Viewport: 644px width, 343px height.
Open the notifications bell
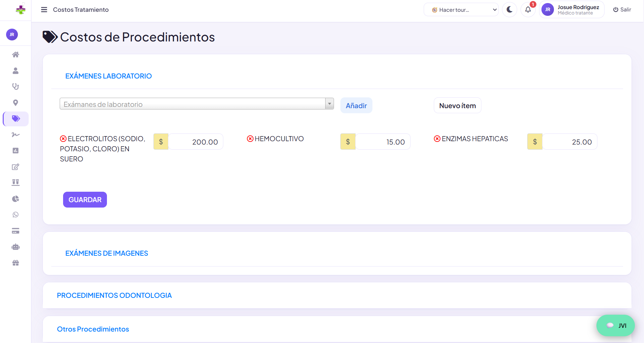[528, 10]
